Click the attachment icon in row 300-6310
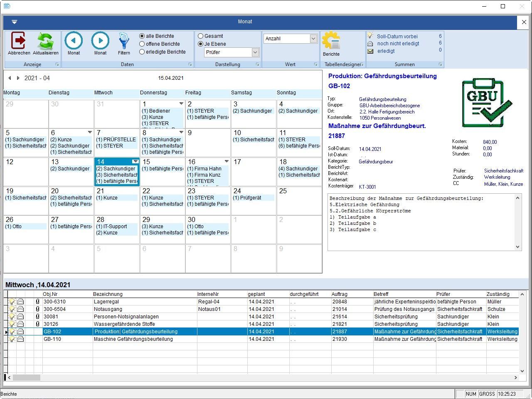 (37, 302)
